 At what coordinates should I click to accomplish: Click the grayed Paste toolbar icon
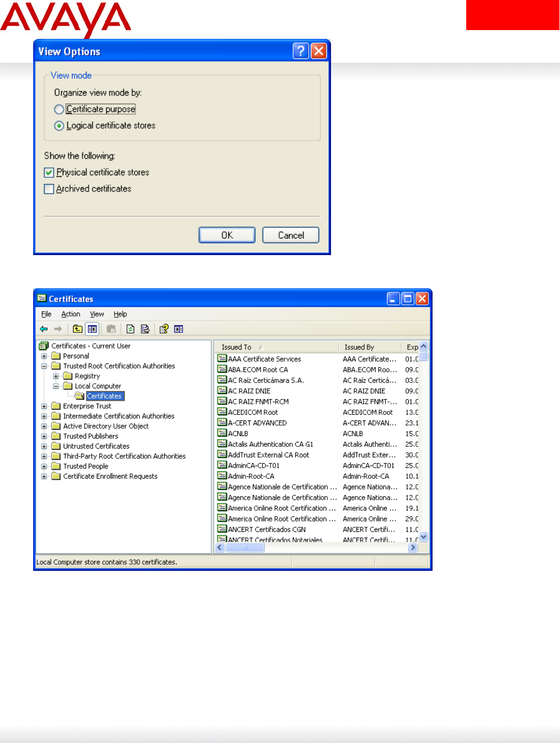[x=111, y=329]
